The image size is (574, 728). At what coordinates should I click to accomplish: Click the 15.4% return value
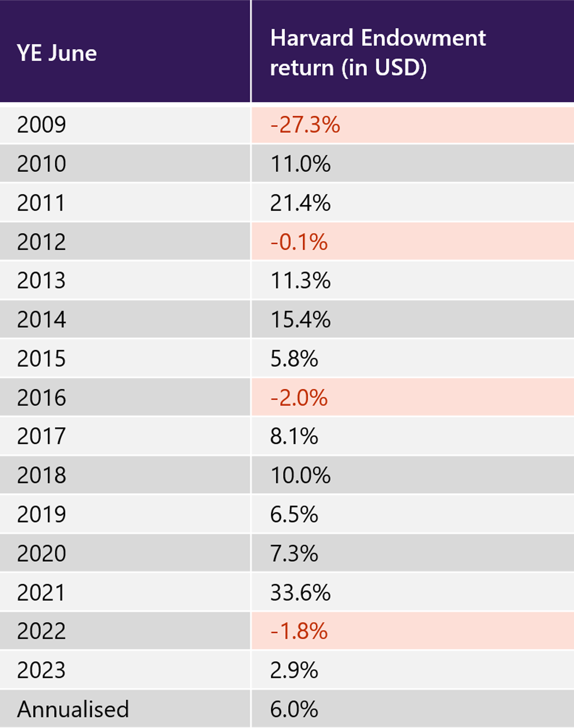click(x=300, y=319)
